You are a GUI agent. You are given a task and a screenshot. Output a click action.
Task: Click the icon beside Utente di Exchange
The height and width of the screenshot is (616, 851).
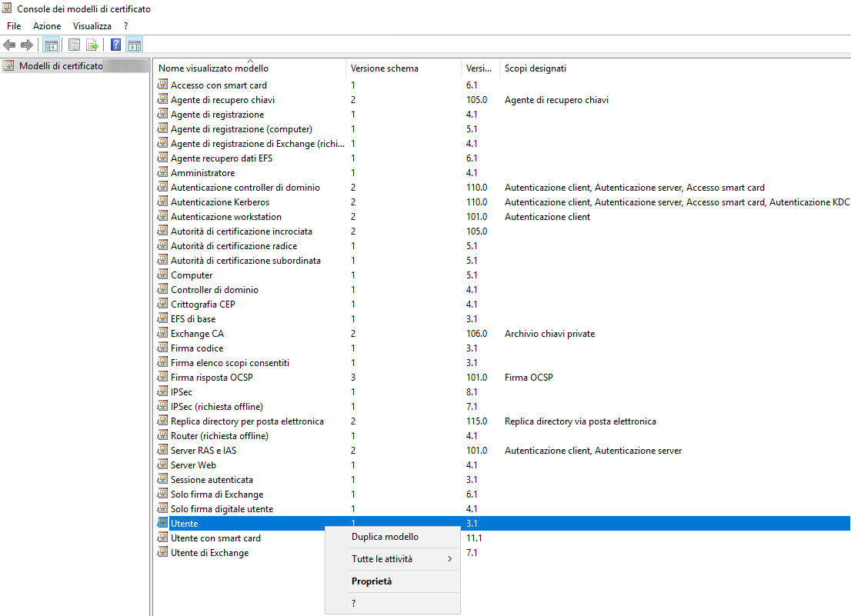(162, 552)
